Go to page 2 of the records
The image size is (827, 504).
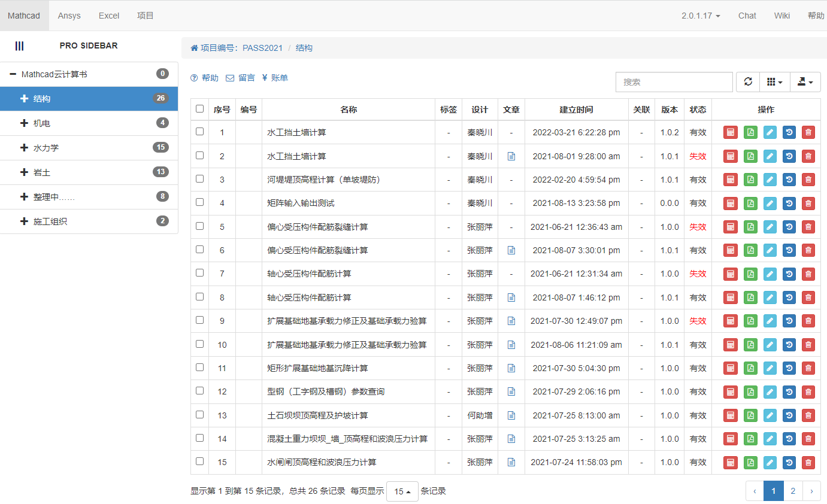tap(793, 491)
